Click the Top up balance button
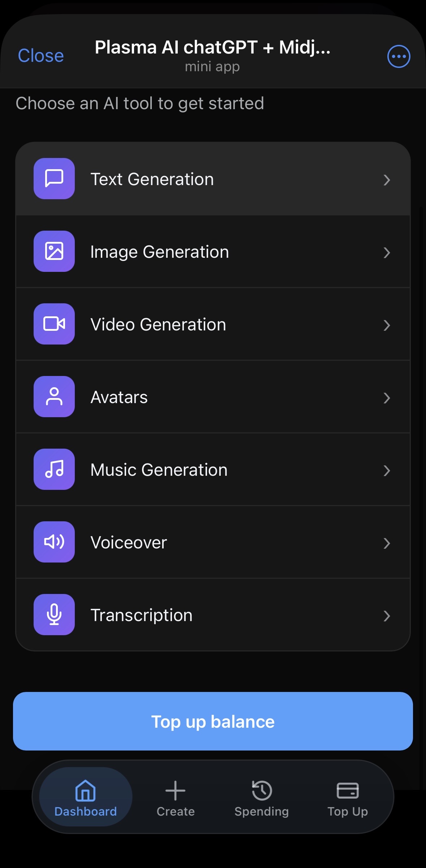Image resolution: width=426 pixels, height=868 pixels. (x=213, y=721)
